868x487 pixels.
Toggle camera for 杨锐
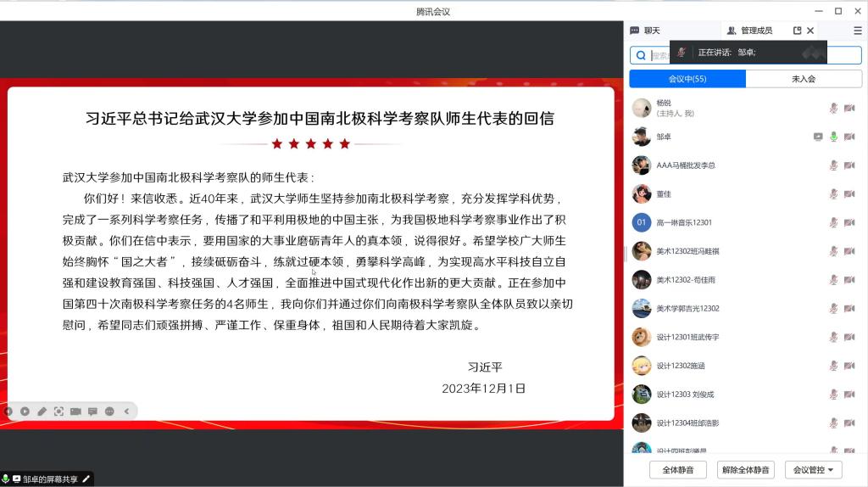(849, 108)
